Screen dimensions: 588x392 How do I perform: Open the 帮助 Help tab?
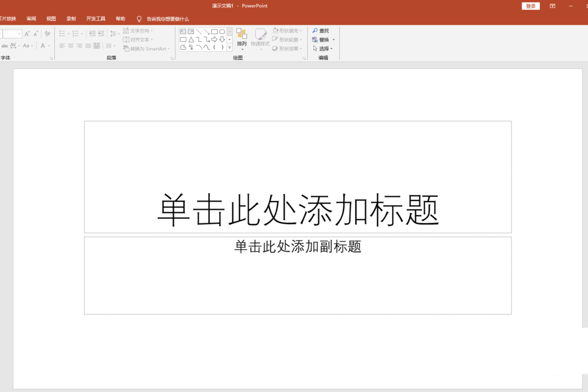(121, 19)
